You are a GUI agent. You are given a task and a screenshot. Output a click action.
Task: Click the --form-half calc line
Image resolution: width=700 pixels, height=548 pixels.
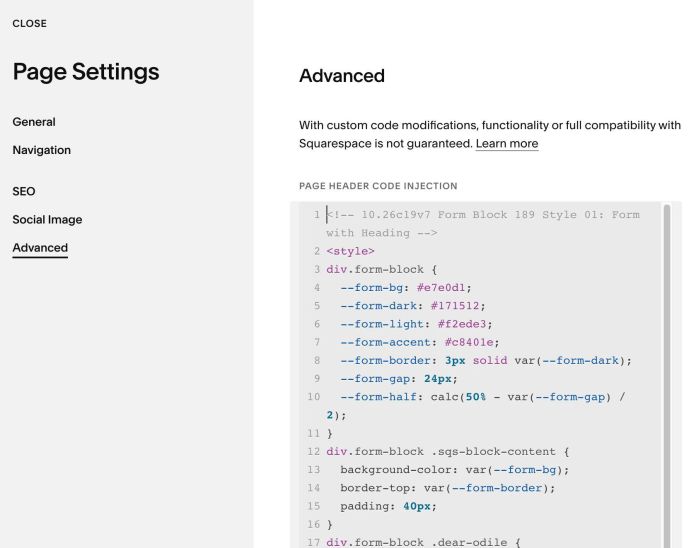pos(476,406)
